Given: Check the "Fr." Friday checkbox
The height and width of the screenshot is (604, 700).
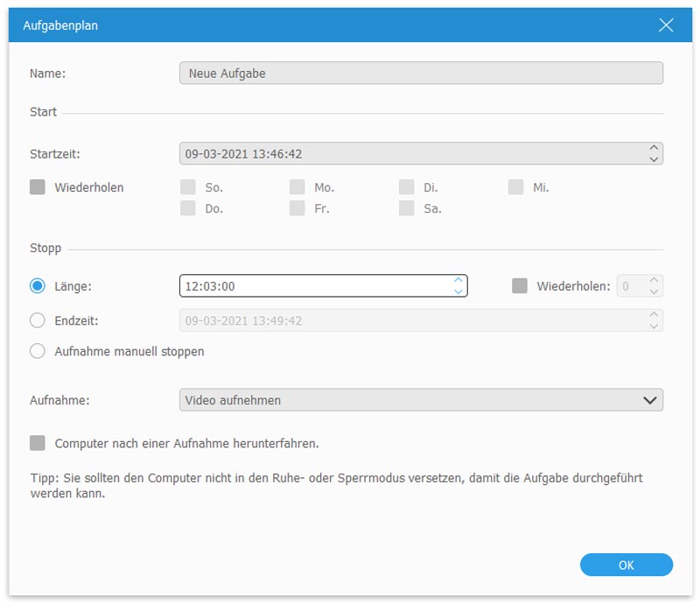Looking at the screenshot, I should (x=296, y=208).
